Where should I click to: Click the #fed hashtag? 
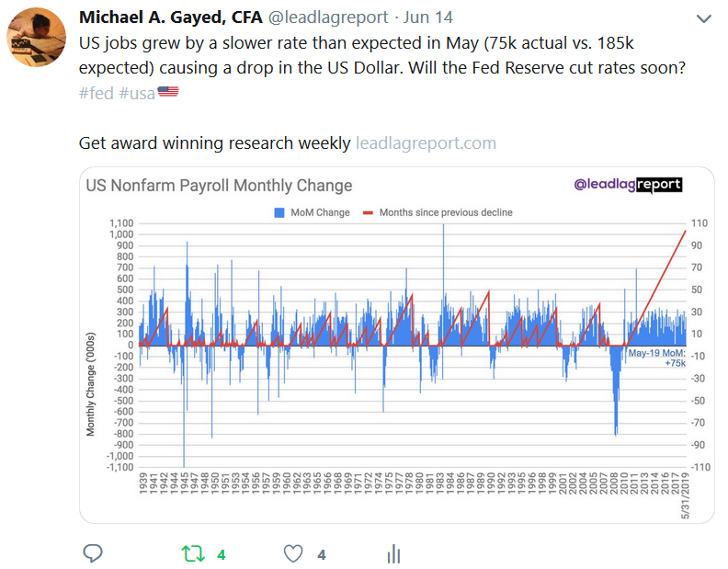click(96, 93)
